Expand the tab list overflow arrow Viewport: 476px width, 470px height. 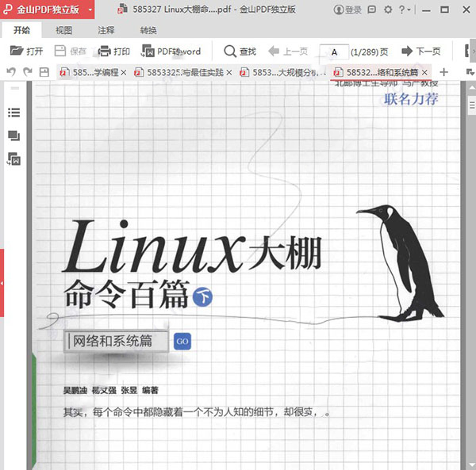click(x=470, y=72)
